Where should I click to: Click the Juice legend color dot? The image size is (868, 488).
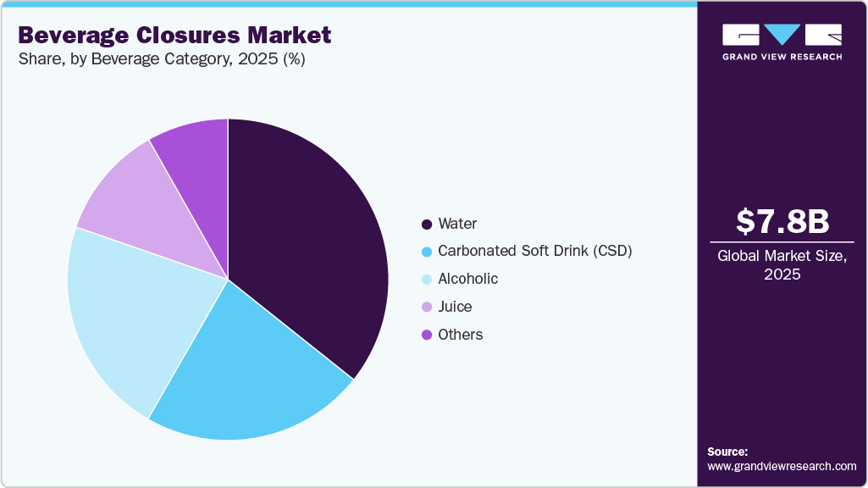pos(427,307)
